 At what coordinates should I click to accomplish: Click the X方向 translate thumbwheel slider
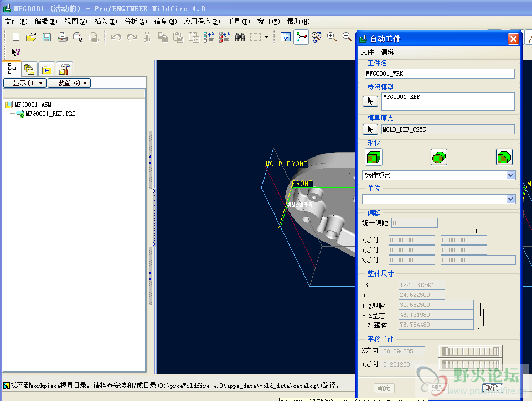(471, 351)
